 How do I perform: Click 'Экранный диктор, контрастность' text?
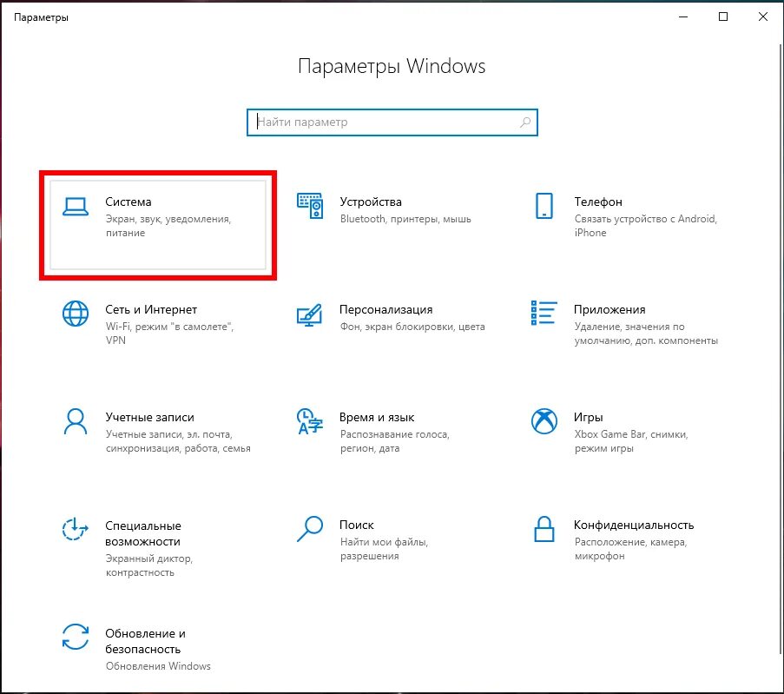click(149, 565)
